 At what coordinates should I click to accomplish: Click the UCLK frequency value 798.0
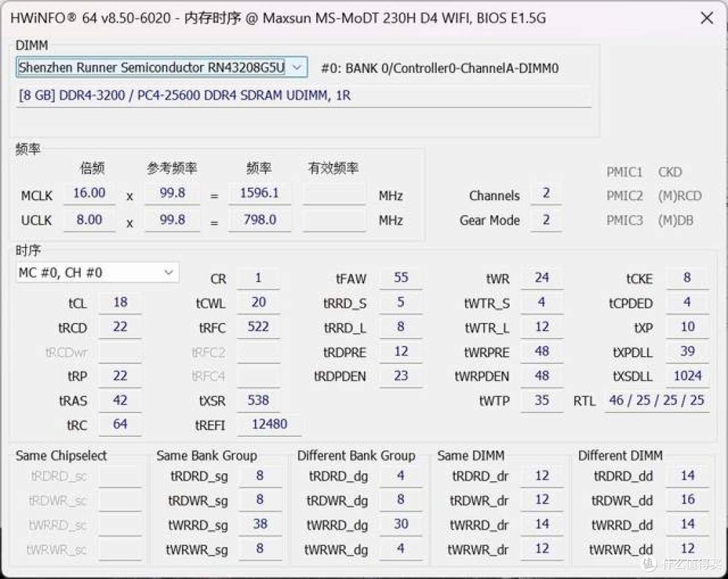(260, 220)
